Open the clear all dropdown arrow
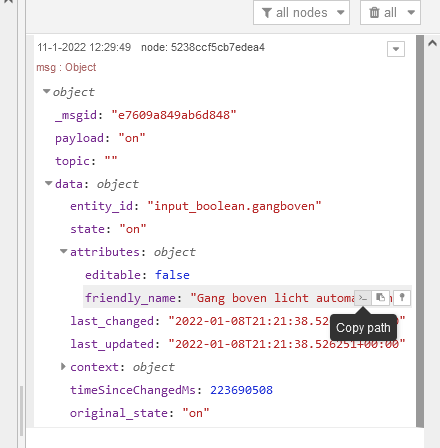Screen dimensions: 440x448 (411, 13)
